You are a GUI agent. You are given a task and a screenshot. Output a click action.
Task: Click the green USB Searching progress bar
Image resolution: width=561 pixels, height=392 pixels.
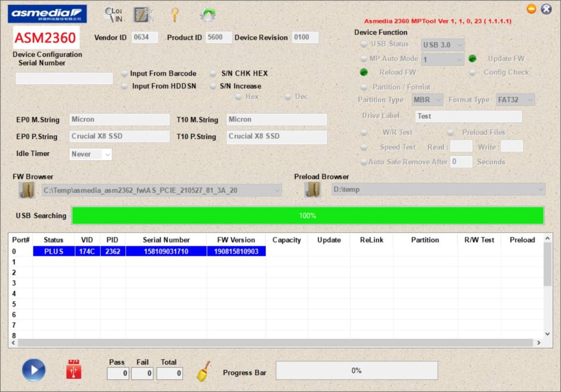click(x=307, y=216)
